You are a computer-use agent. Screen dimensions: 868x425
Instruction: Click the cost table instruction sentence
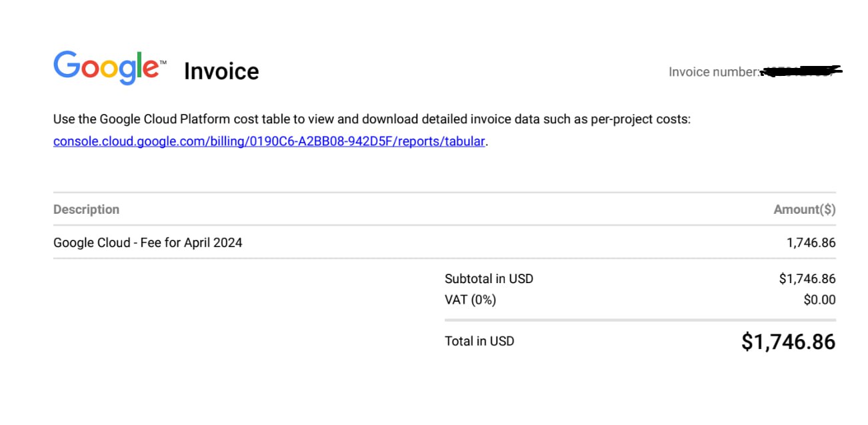pyautogui.click(x=372, y=120)
